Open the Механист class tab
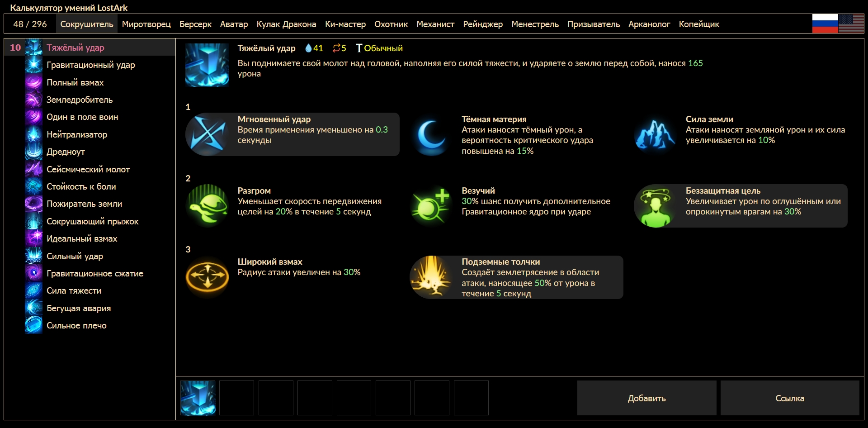Screen dimensions: 868x428 [x=435, y=24]
